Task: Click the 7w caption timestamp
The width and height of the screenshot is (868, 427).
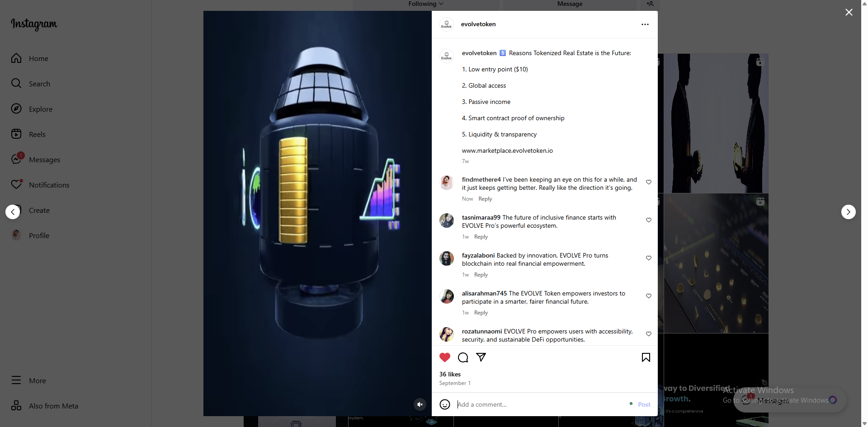Action: [465, 161]
